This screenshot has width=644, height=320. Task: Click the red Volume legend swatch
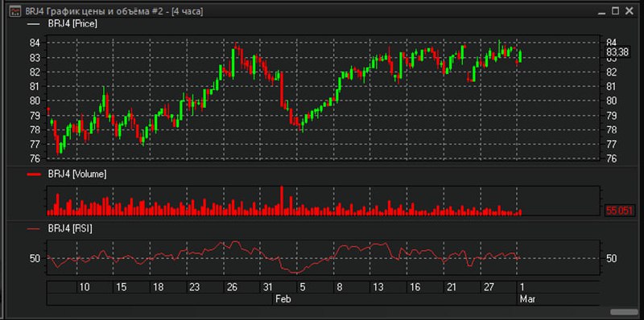point(34,174)
